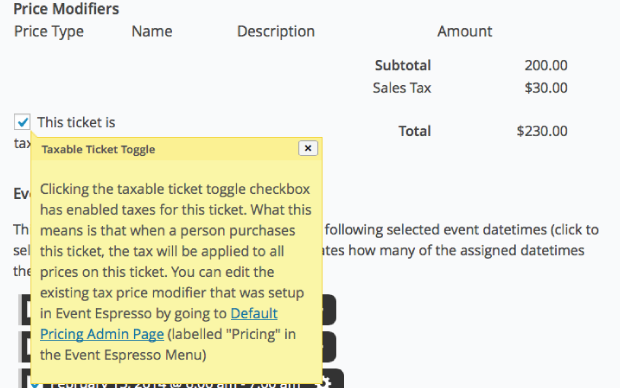Screen dimensions: 620x388
Task: Click the gear icon on the February datetime row
Action: [325, 382]
